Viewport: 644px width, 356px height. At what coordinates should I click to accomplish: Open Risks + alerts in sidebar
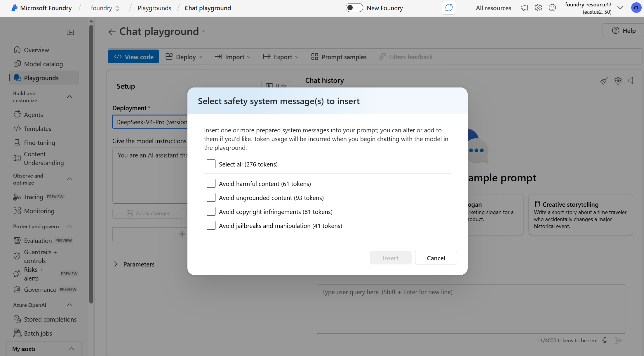[x=44, y=274]
